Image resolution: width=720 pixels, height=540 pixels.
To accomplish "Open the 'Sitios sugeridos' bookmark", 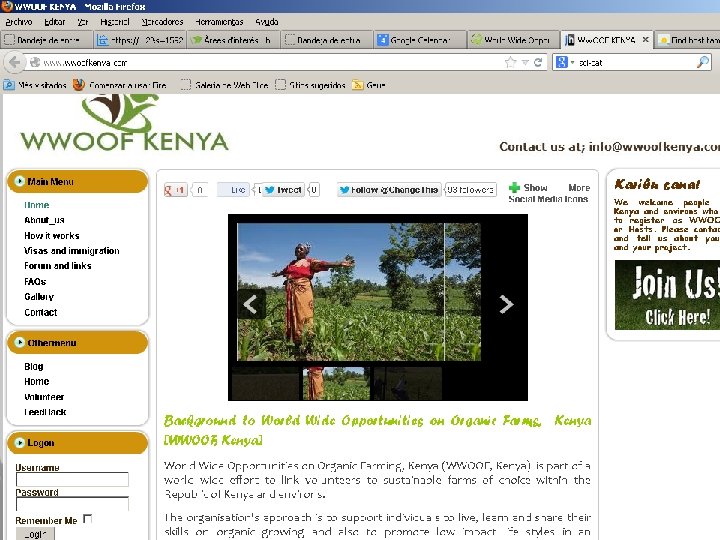I will pyautogui.click(x=310, y=85).
